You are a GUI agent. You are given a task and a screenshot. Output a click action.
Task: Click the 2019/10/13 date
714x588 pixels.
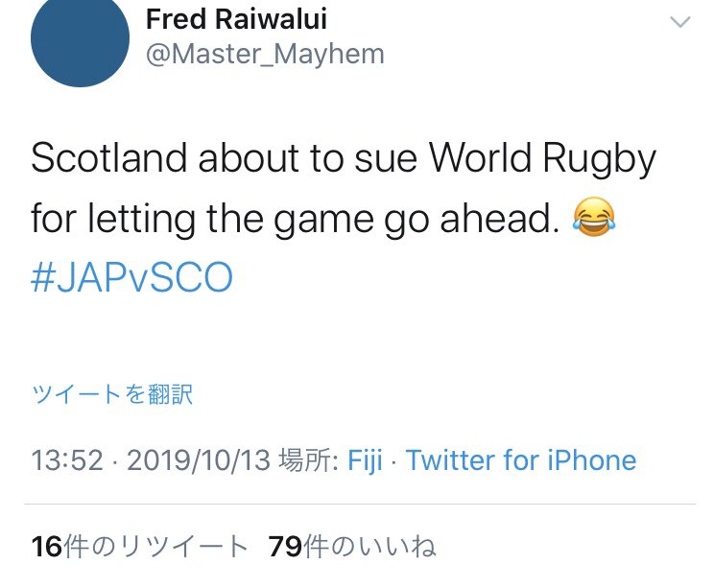199,460
